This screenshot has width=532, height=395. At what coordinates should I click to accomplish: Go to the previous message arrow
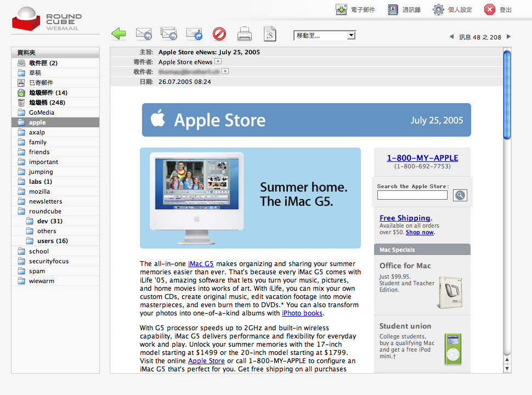click(451, 37)
